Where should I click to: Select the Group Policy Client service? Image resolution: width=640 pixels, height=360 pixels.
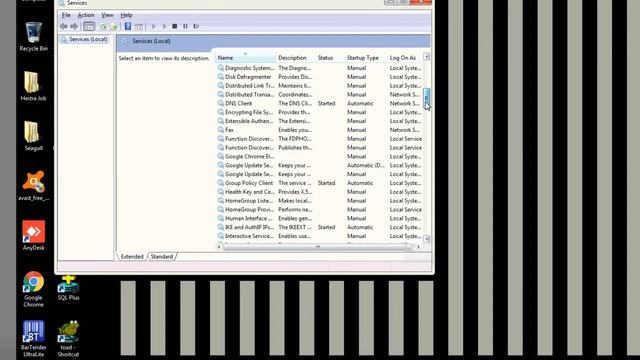(320, 183)
